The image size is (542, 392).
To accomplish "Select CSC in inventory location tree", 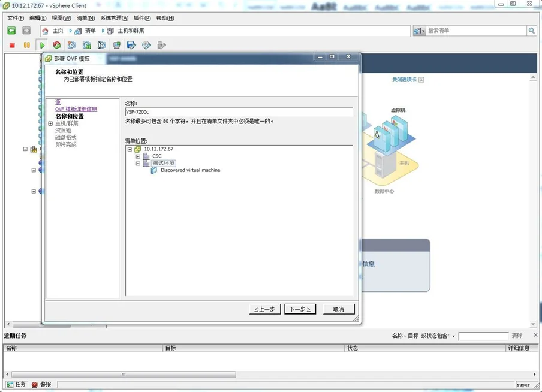I will point(157,156).
